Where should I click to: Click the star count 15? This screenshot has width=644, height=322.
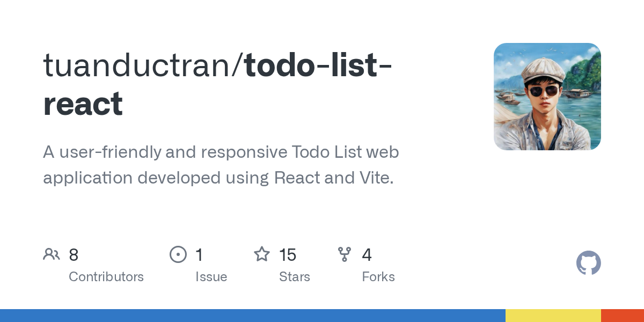point(288,255)
